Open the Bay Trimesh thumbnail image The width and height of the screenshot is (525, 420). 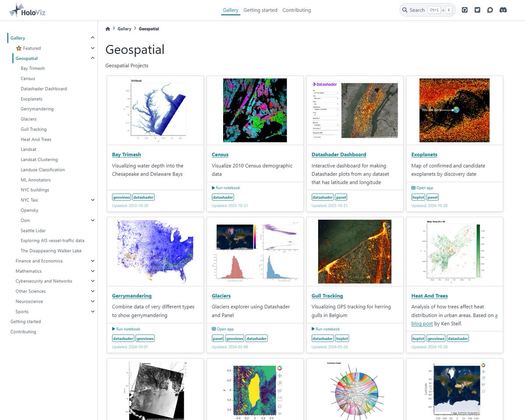pyautogui.click(x=155, y=110)
